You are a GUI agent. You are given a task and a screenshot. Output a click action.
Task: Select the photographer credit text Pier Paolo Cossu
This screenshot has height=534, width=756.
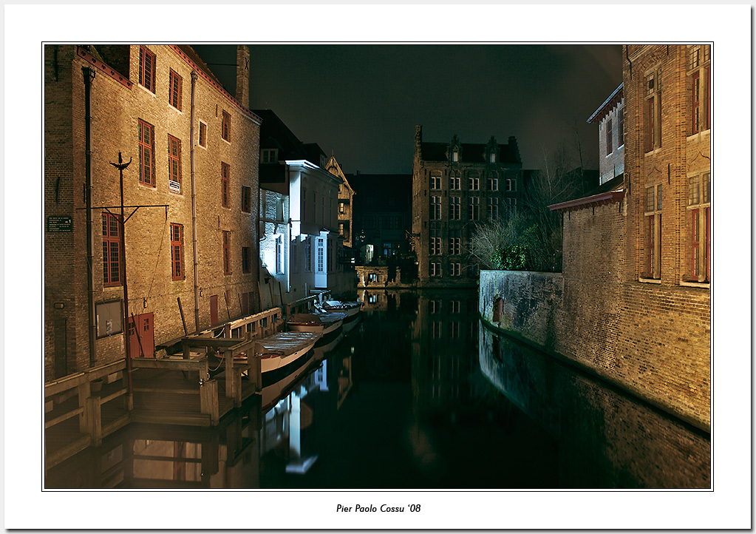[x=378, y=510]
